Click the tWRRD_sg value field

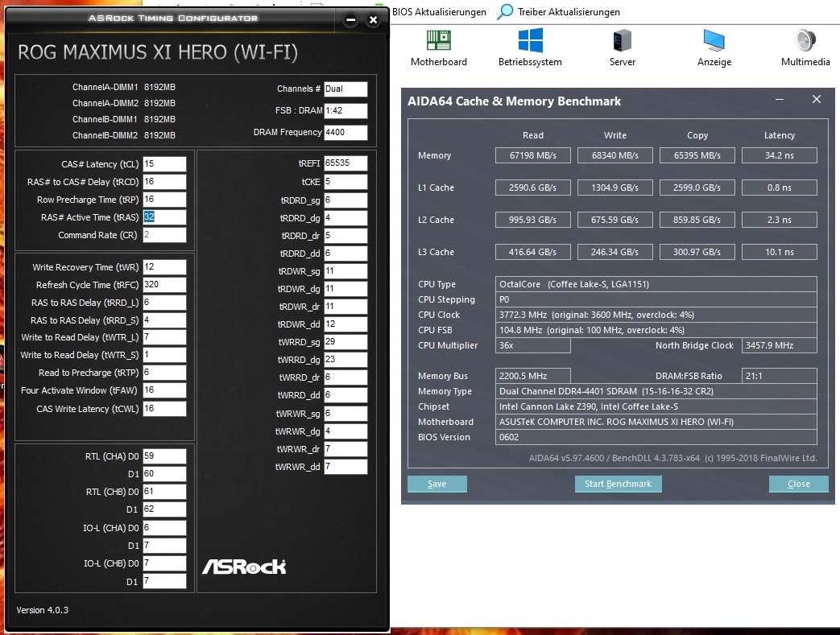click(x=346, y=341)
